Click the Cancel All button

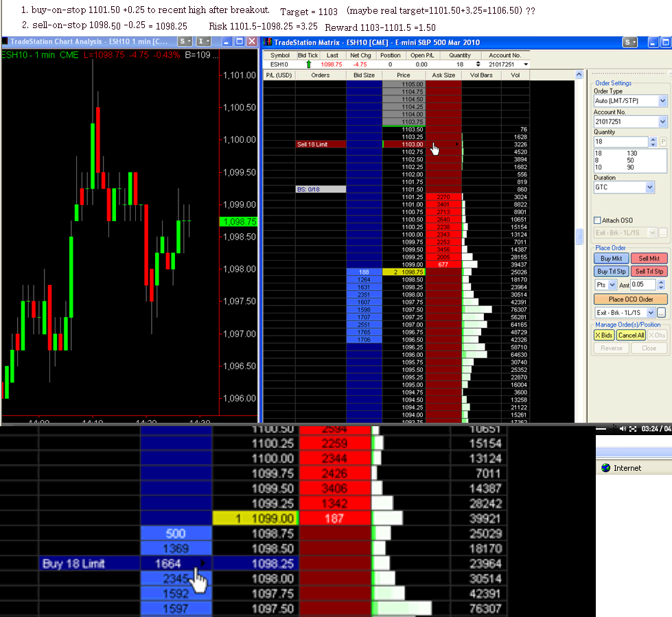click(x=631, y=335)
